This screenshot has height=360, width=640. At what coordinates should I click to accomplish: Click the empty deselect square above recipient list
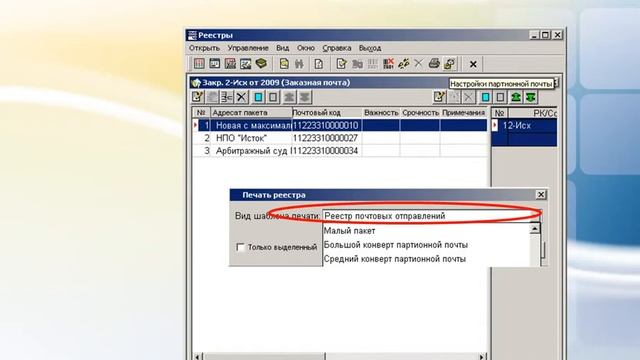[273, 97]
